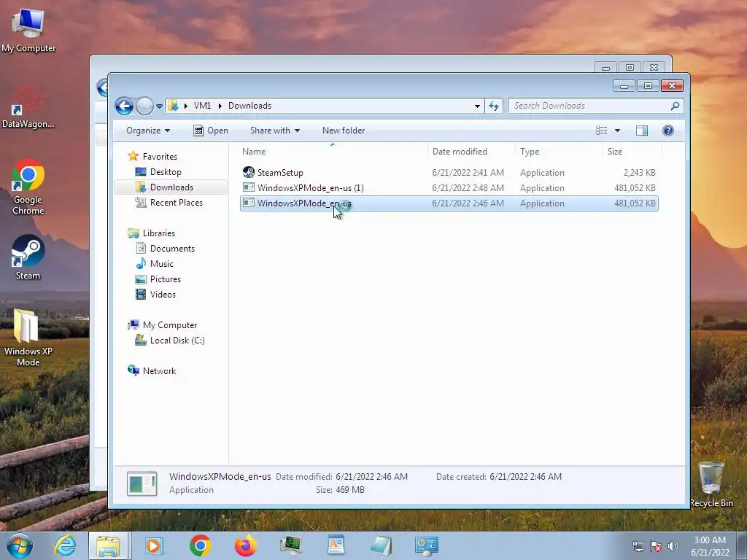Sort by the Type column
Image resolution: width=747 pixels, height=560 pixels.
pyautogui.click(x=559, y=152)
